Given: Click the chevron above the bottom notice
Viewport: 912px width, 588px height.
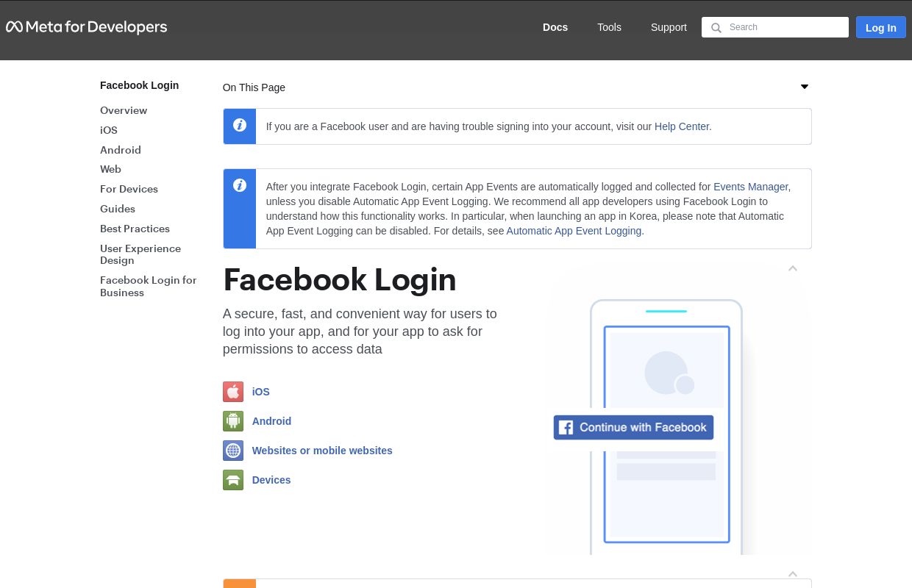Looking at the screenshot, I should click(x=792, y=574).
